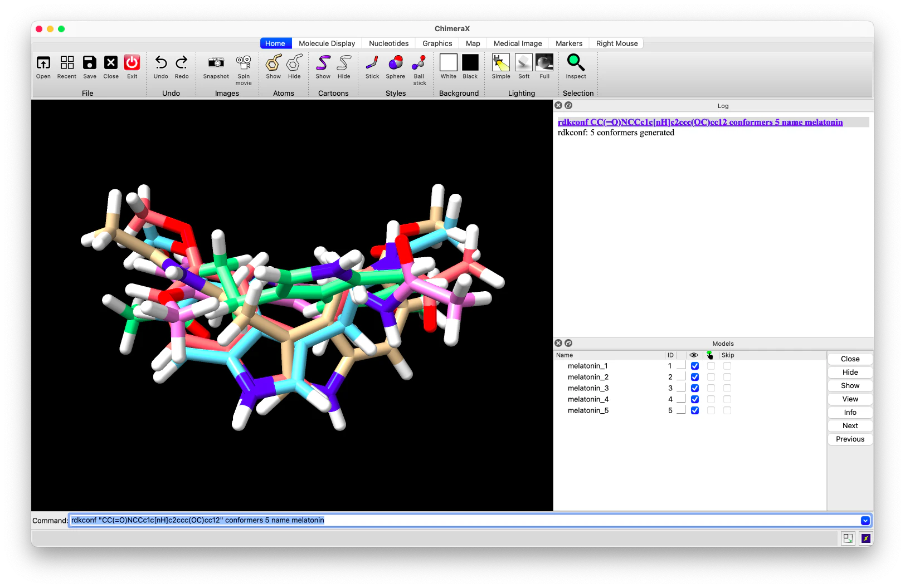Apply the Sphere style

click(x=396, y=63)
